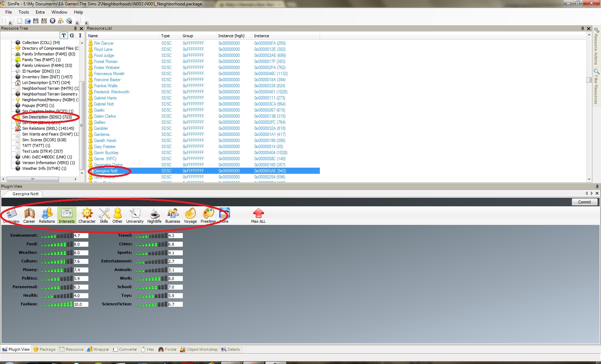
Task: Switch to the Package tab
Action: pyautogui.click(x=44, y=349)
